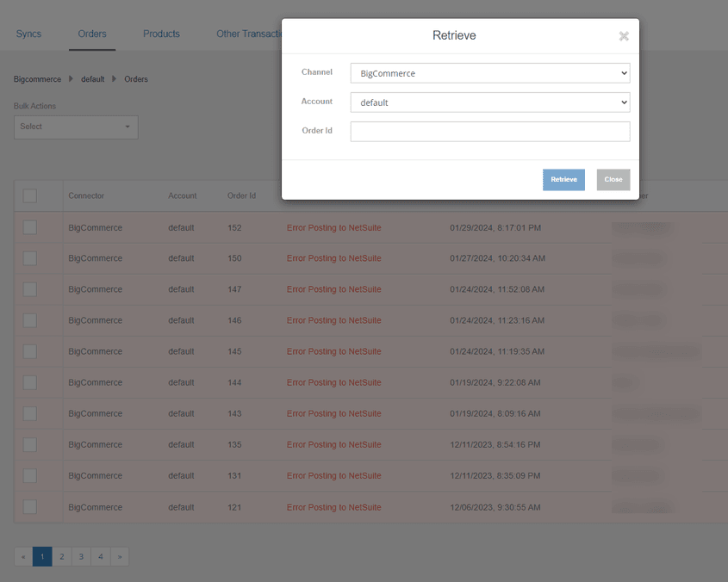Image resolution: width=728 pixels, height=582 pixels.
Task: Click the Order Id cell 131
Action: (x=234, y=476)
